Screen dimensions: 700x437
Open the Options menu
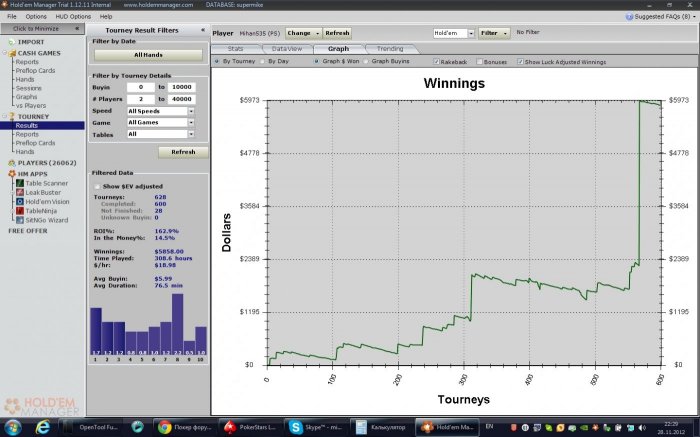[x=36, y=17]
